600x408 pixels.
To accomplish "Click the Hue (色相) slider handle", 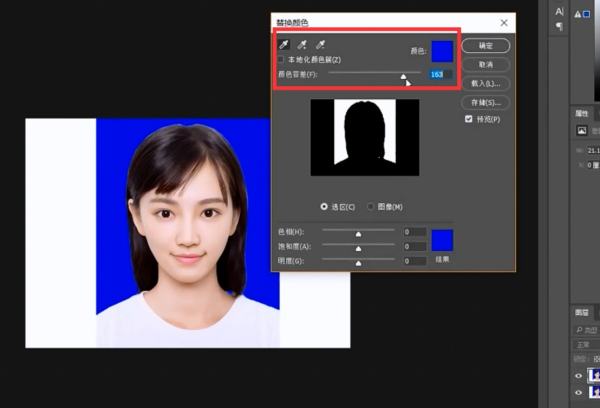I will point(358,234).
